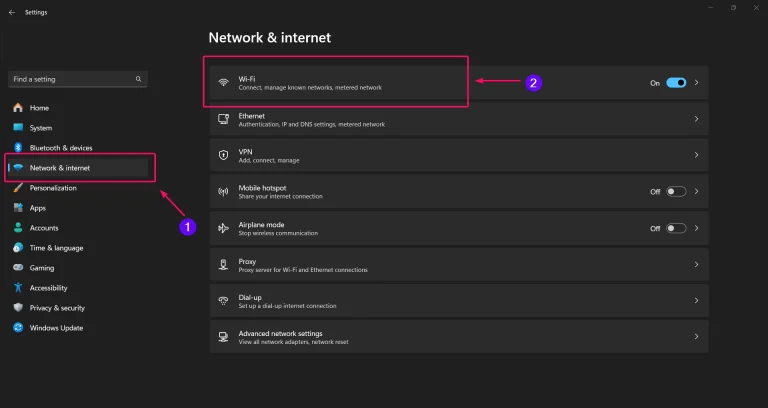This screenshot has height=408, width=768.
Task: Click the Ethernet monitor icon
Action: 223,119
